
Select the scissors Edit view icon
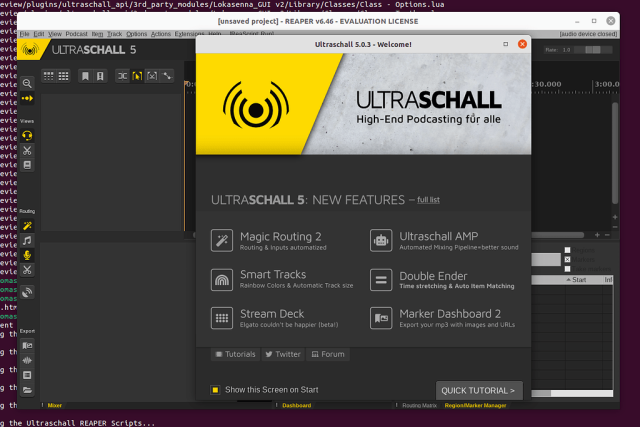[x=27, y=150]
